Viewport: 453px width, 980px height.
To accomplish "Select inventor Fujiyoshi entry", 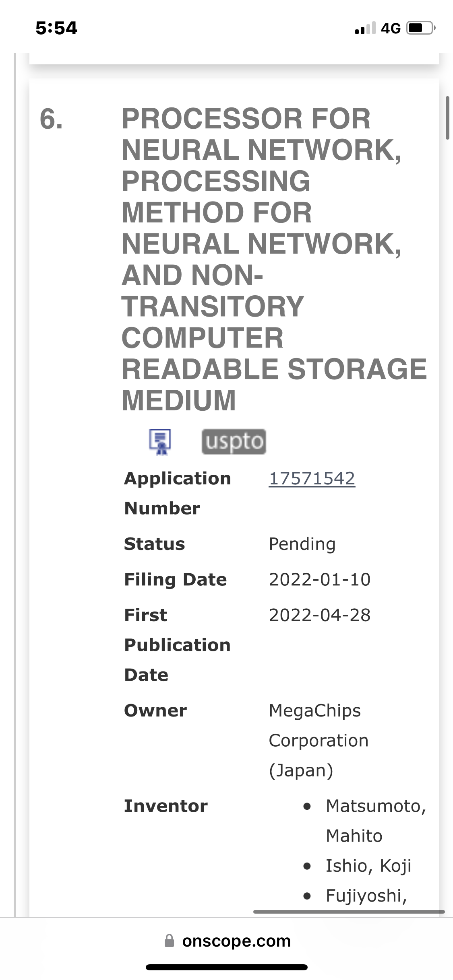I will 366,896.
